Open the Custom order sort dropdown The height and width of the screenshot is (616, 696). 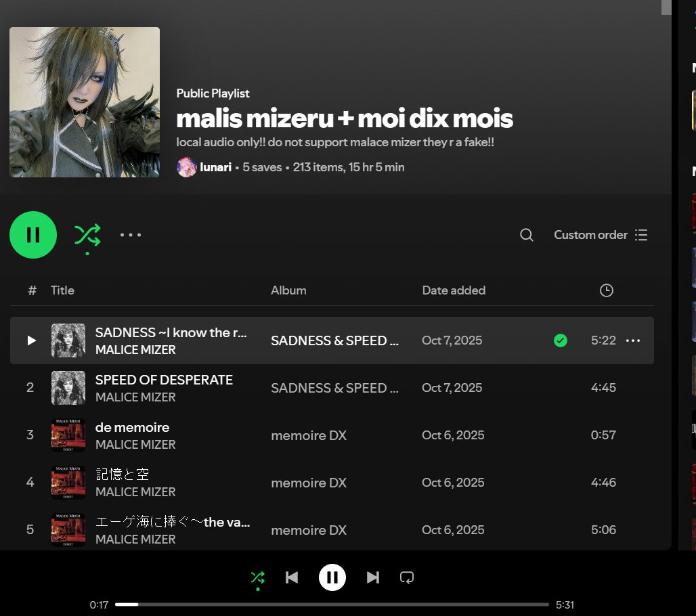click(x=601, y=235)
